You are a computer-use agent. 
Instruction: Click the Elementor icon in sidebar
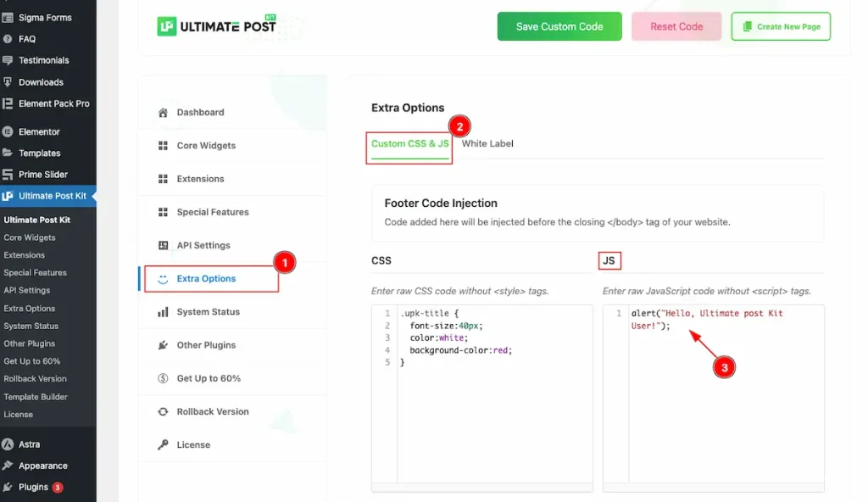7,132
